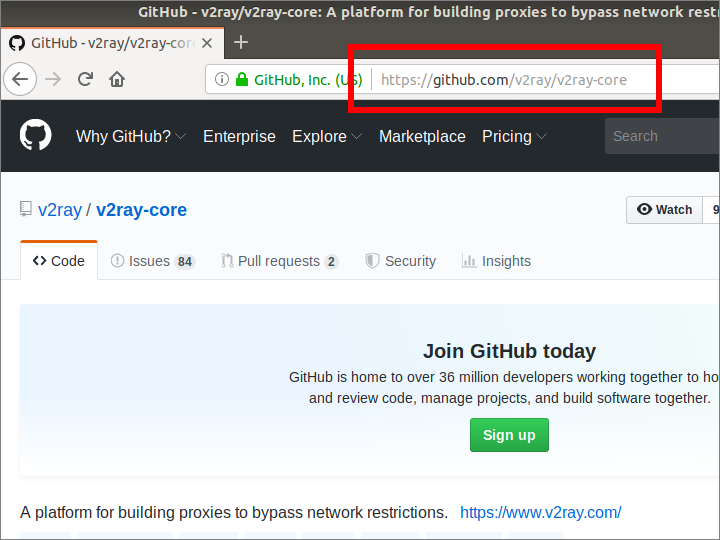The width and height of the screenshot is (720, 540).
Task: Go to browser home page icon
Action: (x=117, y=79)
